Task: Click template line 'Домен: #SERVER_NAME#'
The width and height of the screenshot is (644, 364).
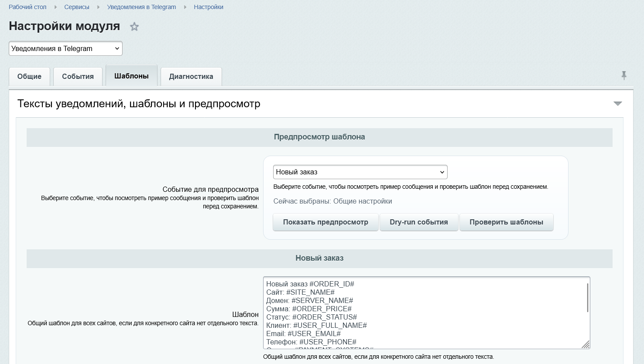Action: point(310,300)
